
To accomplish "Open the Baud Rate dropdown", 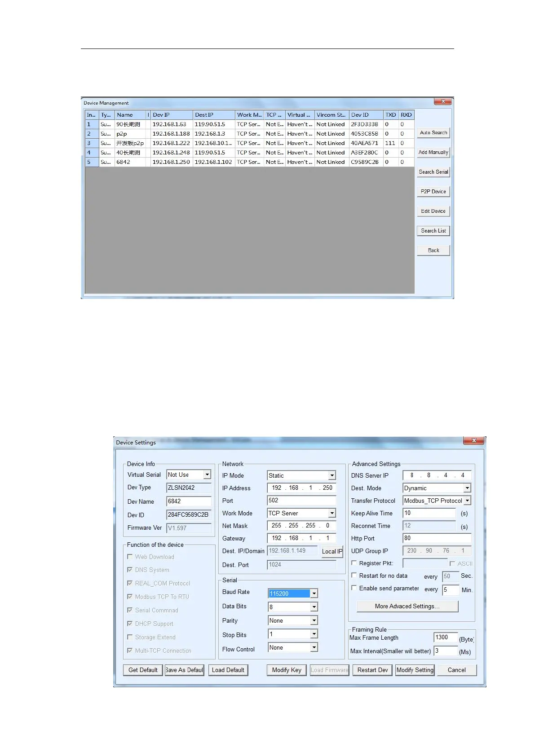I will coord(314,594).
